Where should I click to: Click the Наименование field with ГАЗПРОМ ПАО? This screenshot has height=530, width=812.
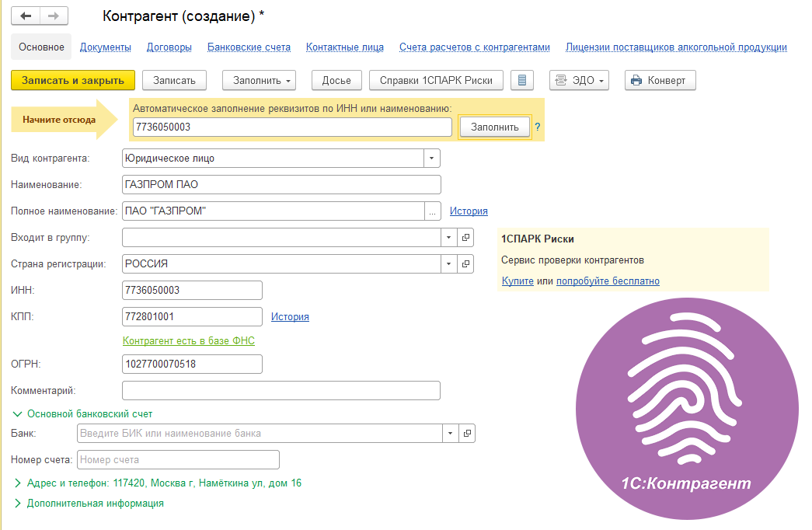coord(281,184)
